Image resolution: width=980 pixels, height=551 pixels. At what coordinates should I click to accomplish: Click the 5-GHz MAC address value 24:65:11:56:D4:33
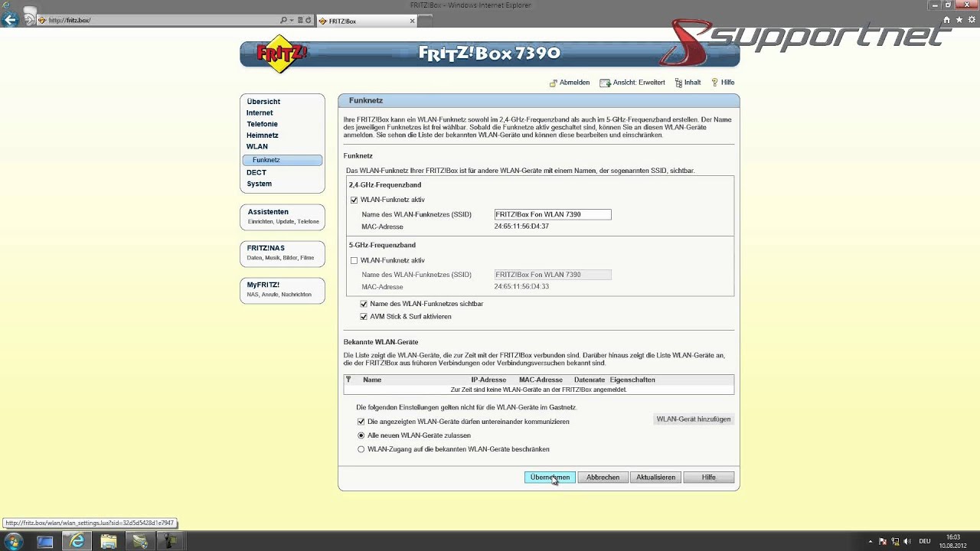pyautogui.click(x=521, y=286)
